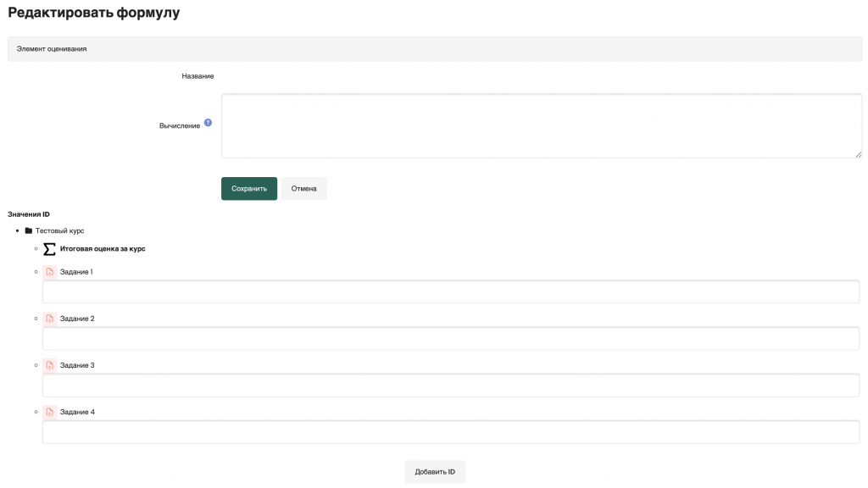868x488 pixels.
Task: Click the help icon next to Вычисление
Action: [x=208, y=123]
